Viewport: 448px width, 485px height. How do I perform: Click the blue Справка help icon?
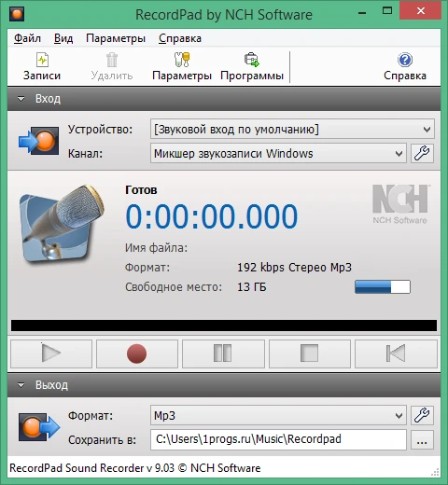coord(405,60)
